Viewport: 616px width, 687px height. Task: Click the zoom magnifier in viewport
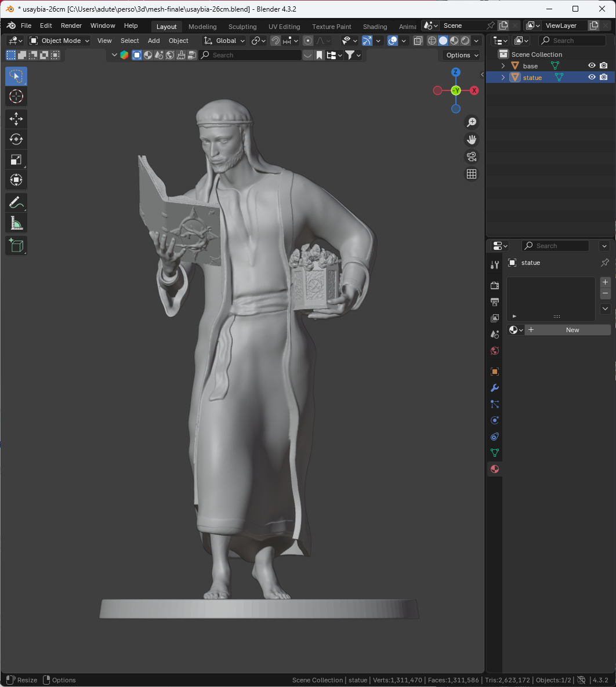pyautogui.click(x=472, y=122)
